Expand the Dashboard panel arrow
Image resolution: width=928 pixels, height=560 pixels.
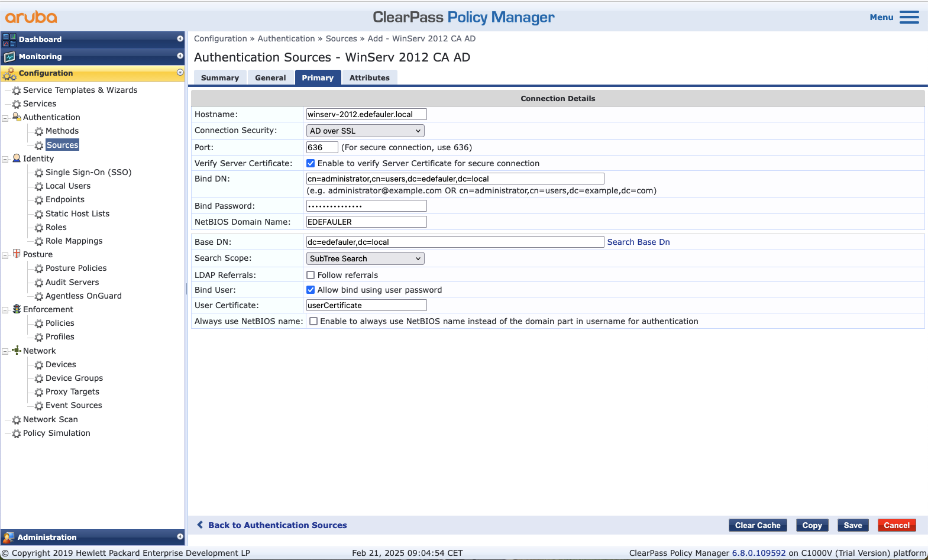pos(180,38)
